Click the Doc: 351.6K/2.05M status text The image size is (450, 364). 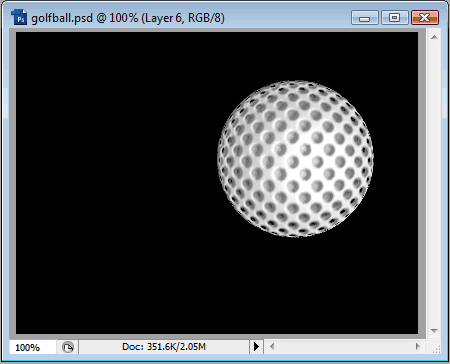pos(164,347)
